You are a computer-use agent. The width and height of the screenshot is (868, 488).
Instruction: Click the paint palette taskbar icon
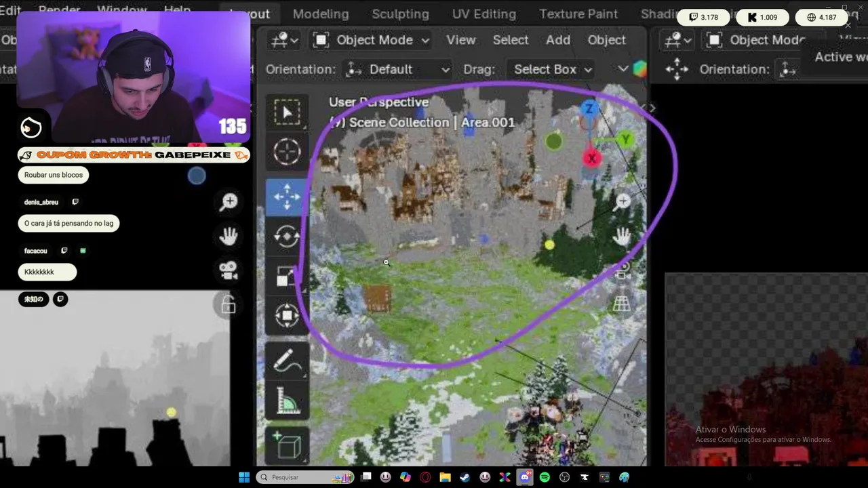click(x=624, y=477)
